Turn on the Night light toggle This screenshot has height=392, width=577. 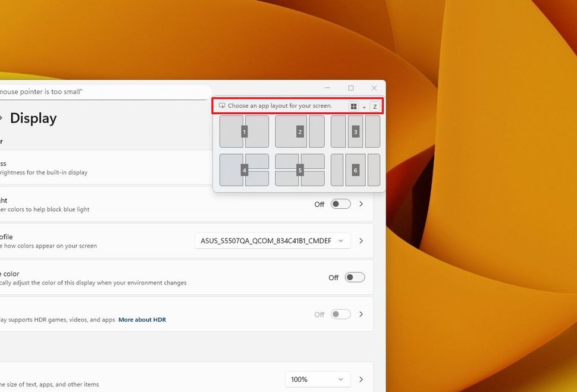pyautogui.click(x=340, y=204)
